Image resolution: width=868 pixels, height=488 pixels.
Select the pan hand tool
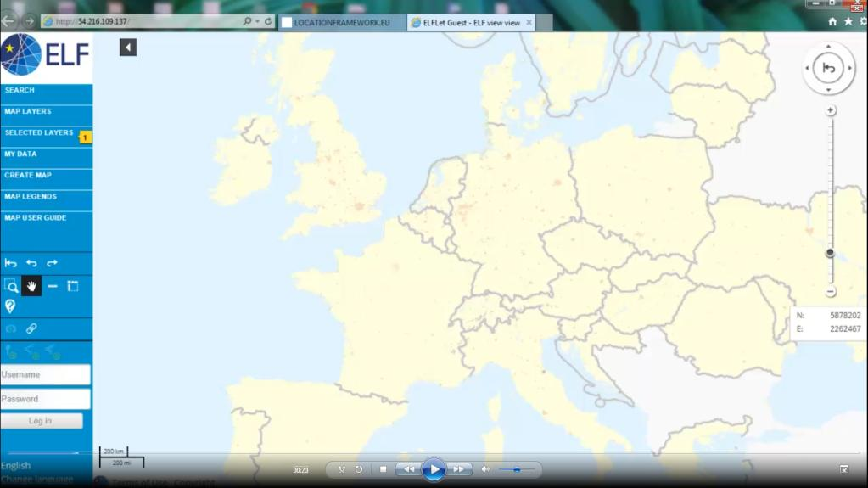coord(31,286)
